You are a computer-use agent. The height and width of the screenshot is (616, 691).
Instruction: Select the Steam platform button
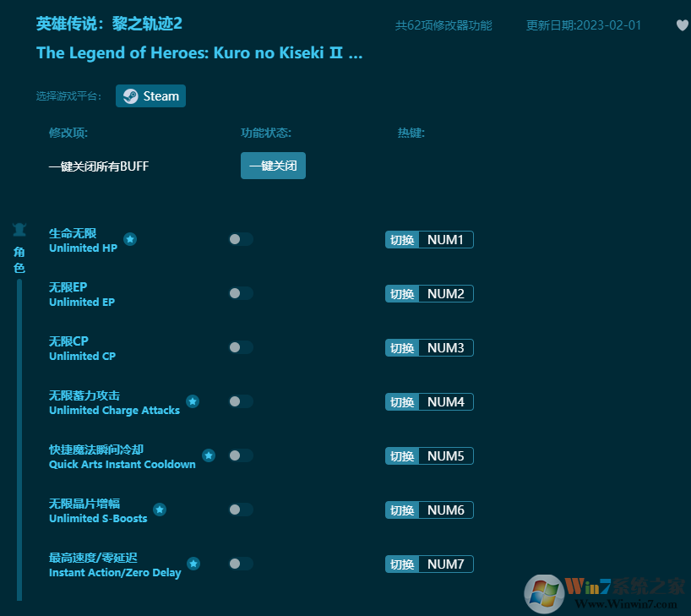pyautogui.click(x=150, y=96)
